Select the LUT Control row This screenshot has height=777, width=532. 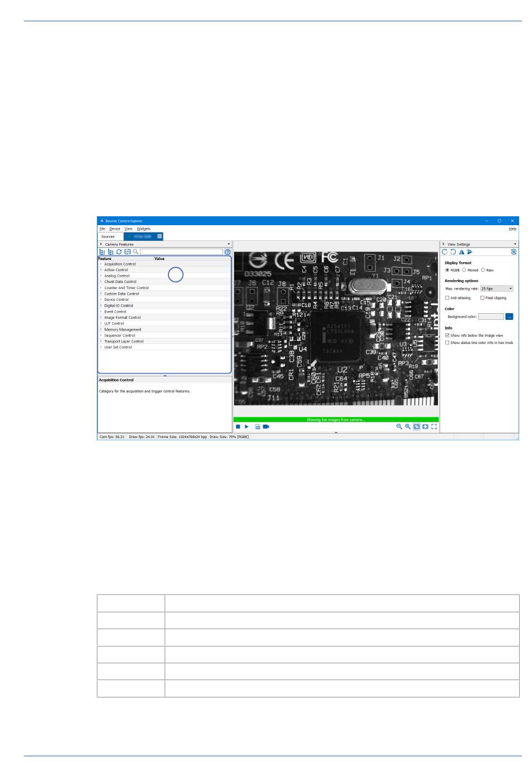click(x=165, y=323)
